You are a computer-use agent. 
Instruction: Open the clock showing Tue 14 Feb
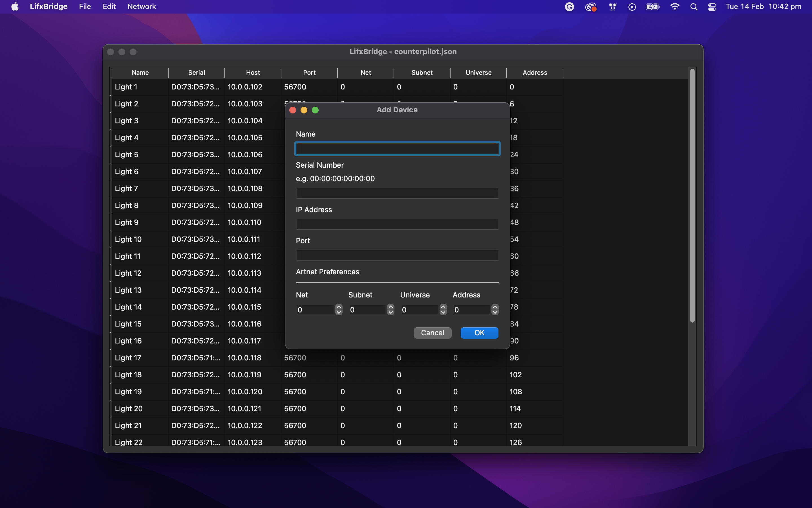click(763, 7)
